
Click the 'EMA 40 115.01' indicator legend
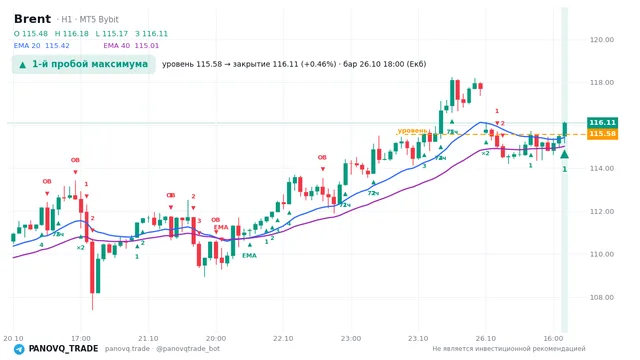(131, 46)
